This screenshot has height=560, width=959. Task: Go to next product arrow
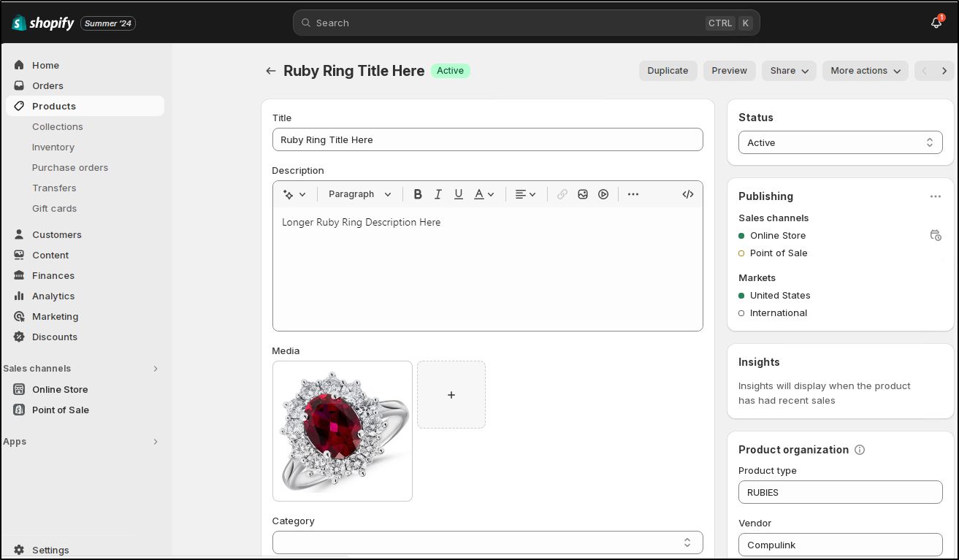(944, 71)
